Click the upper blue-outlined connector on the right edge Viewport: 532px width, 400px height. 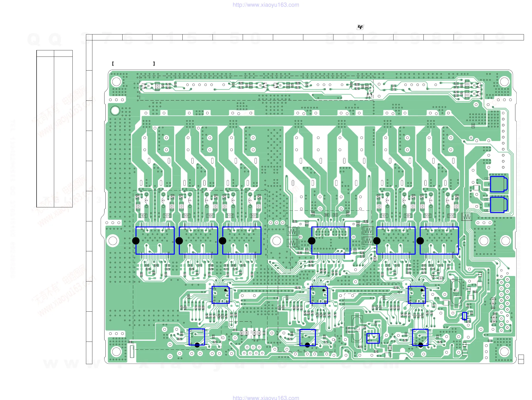click(498, 184)
